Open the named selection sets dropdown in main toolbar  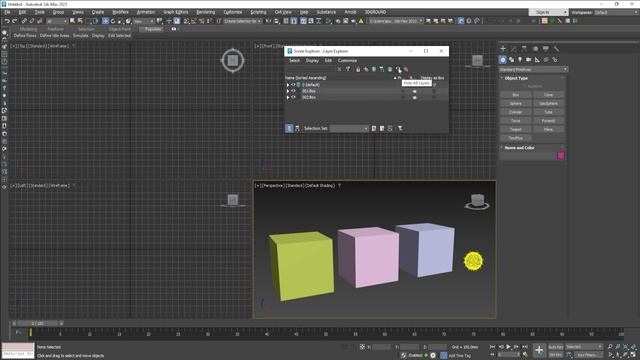pyautogui.click(x=242, y=21)
